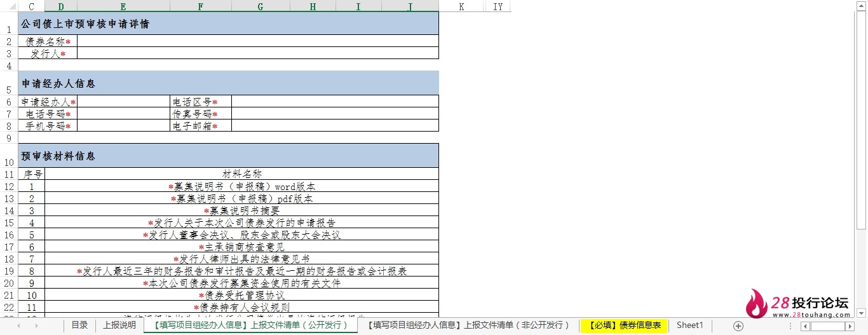868x335 pixels.
Task: Select the 募集说明书摘要 cell
Action: (x=241, y=210)
